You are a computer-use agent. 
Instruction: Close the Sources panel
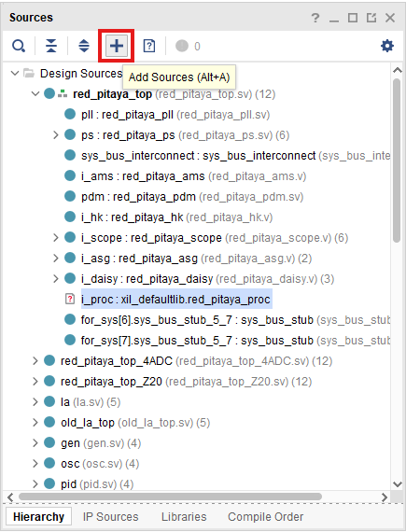(x=390, y=18)
